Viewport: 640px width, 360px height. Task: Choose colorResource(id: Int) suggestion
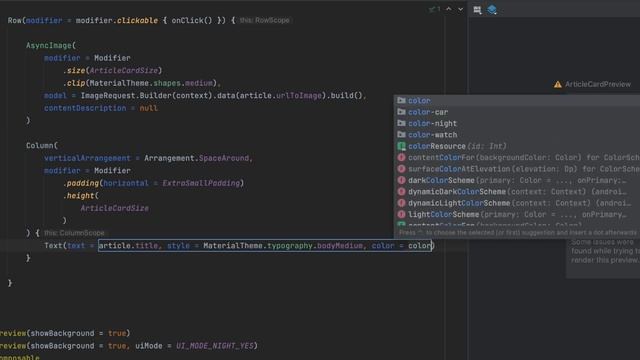[517, 146]
